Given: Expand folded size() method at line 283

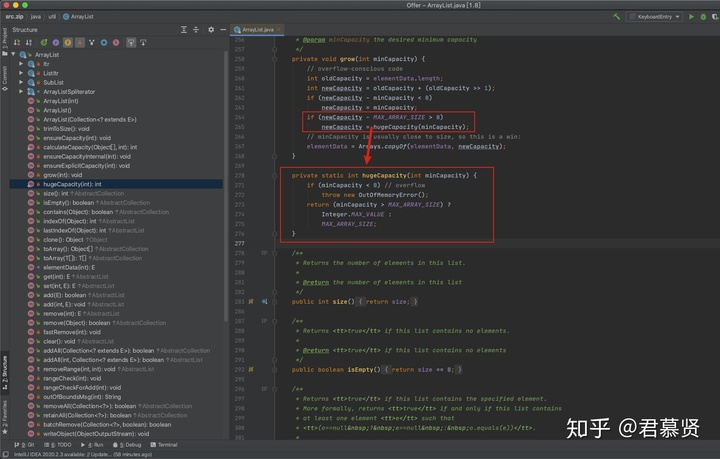Looking at the screenshot, I should pos(275,302).
